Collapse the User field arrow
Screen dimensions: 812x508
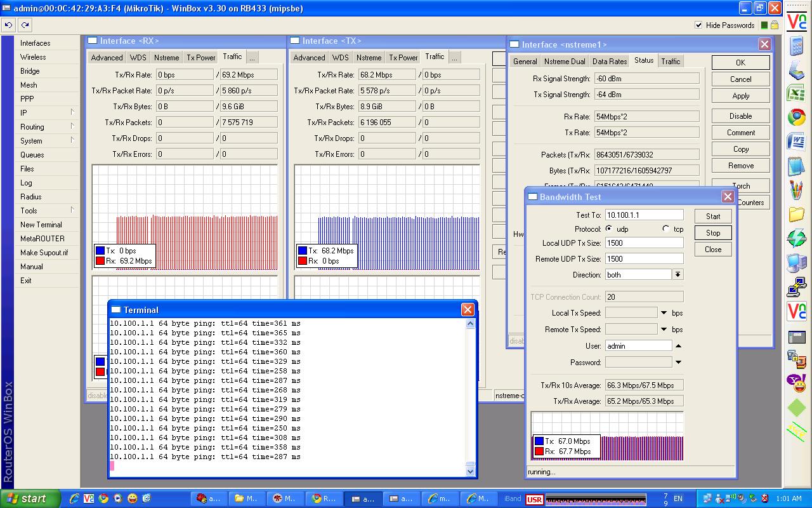coord(678,346)
